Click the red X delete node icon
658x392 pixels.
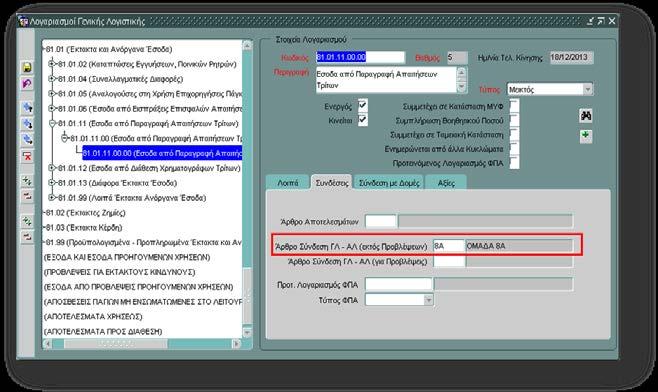point(27,157)
